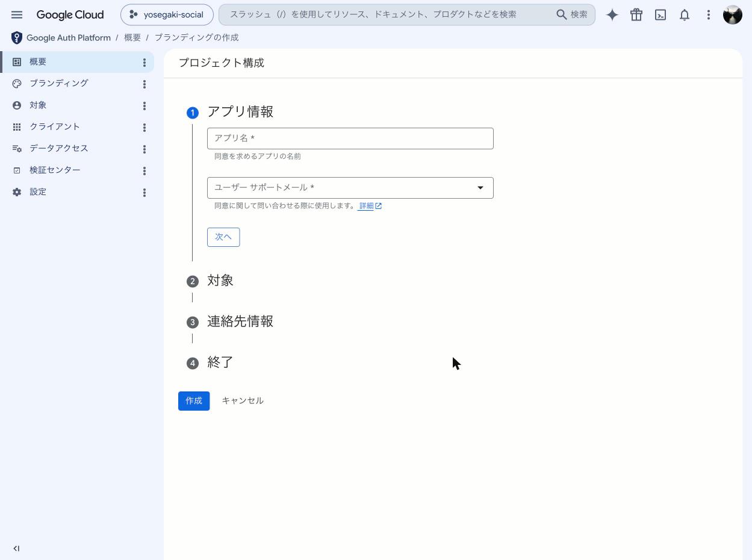The image size is (752, 560).
Task: Open the free trial gift icon
Action: click(x=636, y=15)
